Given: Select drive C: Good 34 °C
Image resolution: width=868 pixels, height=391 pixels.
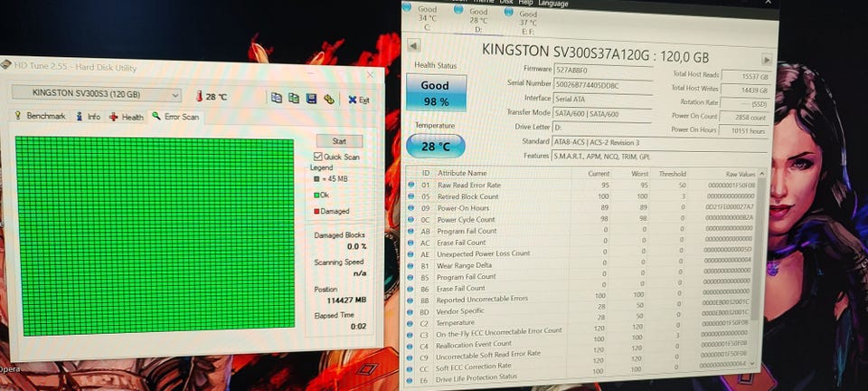Looking at the screenshot, I should coord(427,18).
